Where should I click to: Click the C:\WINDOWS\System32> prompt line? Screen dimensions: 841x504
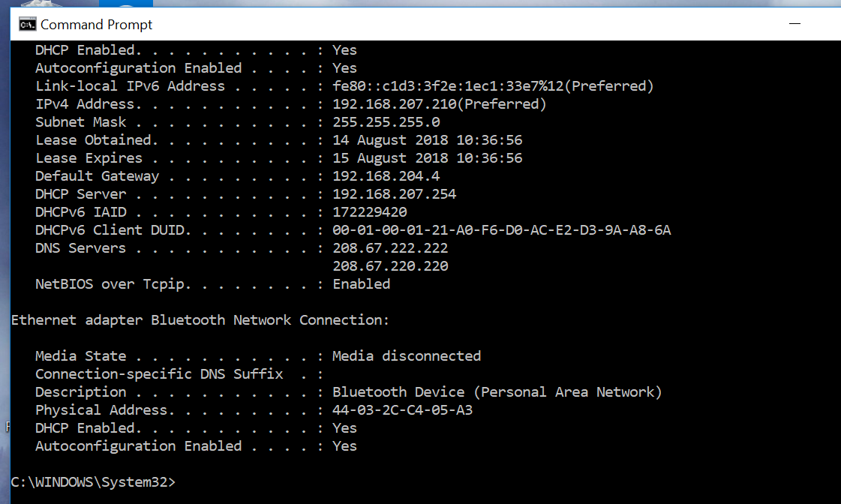pos(94,482)
